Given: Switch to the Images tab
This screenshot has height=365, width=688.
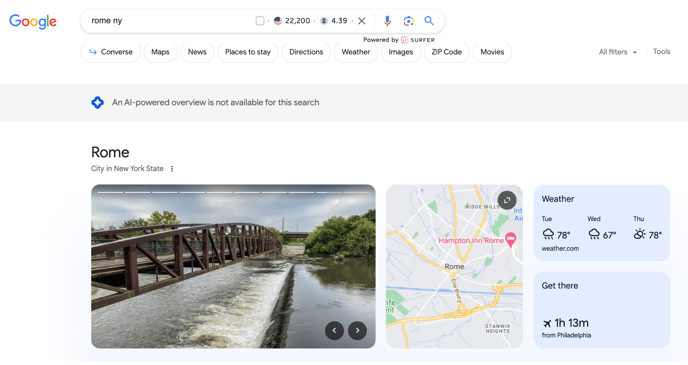Looking at the screenshot, I should (401, 52).
